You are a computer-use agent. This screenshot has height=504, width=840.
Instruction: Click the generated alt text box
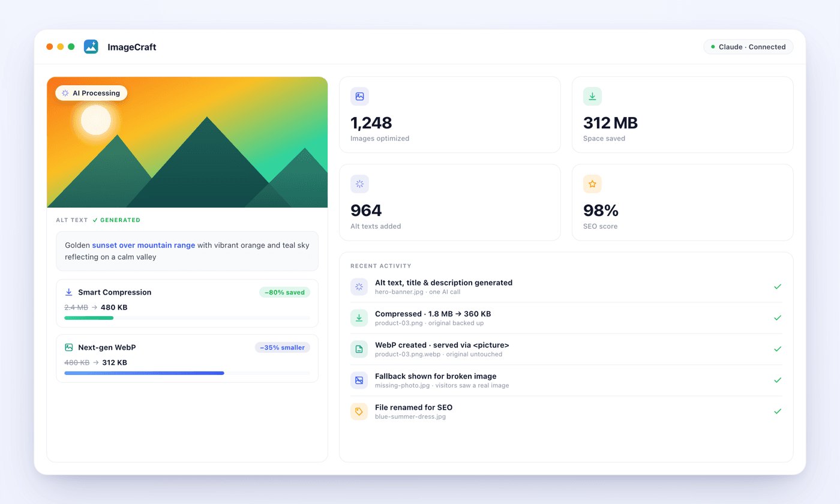pyautogui.click(x=187, y=251)
